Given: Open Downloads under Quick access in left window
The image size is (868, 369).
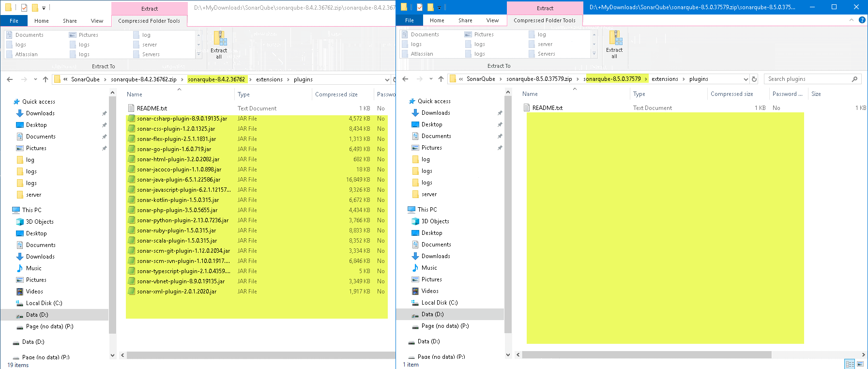Looking at the screenshot, I should [40, 113].
